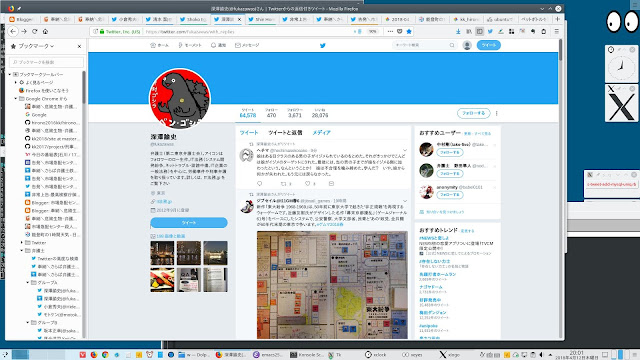Collapse the 弁護士 bookmarks folder

coord(22,250)
